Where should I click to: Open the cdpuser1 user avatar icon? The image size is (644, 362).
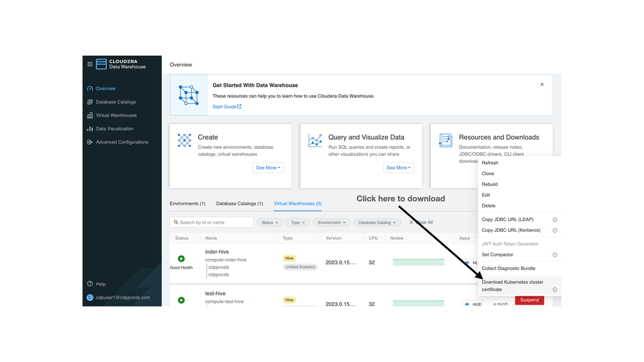coord(90,298)
